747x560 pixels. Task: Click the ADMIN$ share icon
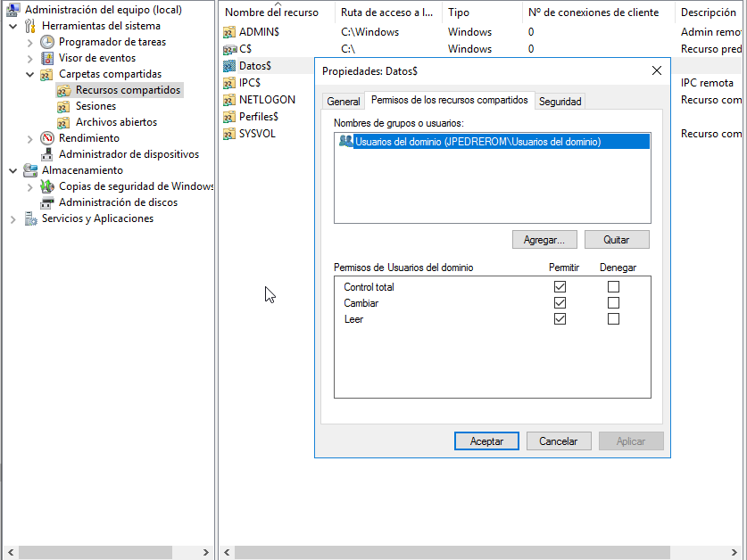coord(229,32)
